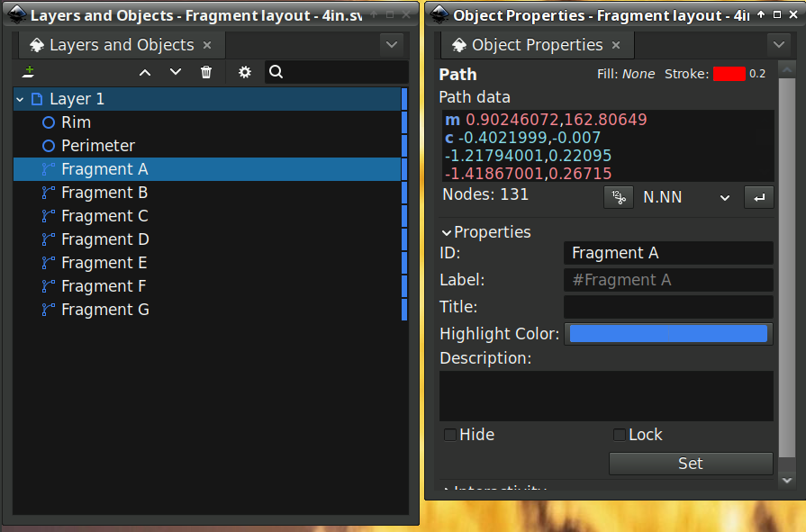This screenshot has width=806, height=532.
Task: Move the selected object down
Action: (x=175, y=72)
